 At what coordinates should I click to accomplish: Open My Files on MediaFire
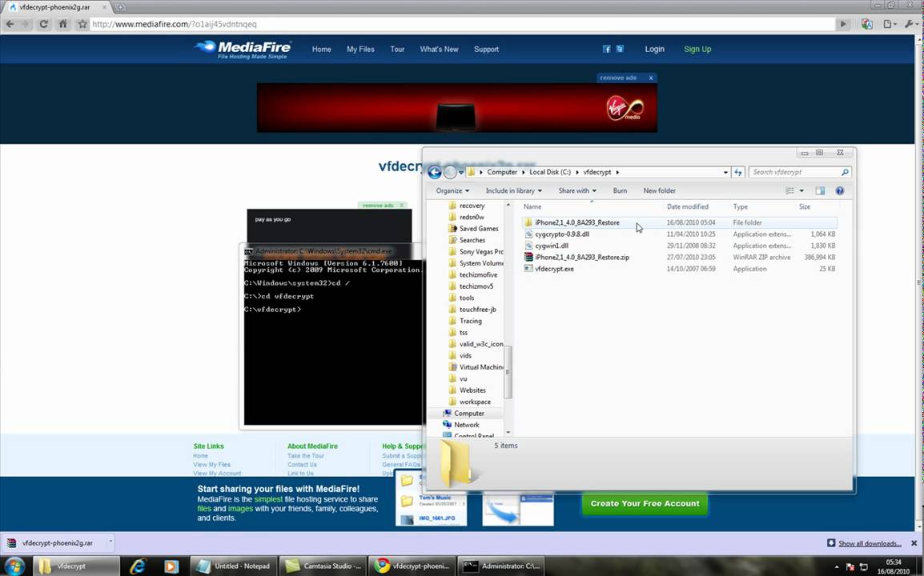360,50
